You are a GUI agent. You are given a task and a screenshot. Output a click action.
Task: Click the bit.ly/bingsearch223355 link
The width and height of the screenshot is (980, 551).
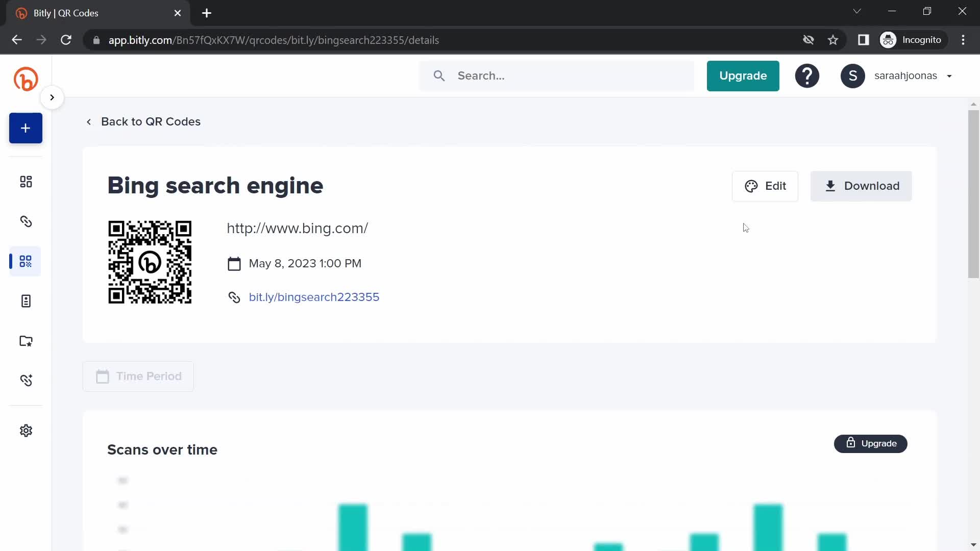pyautogui.click(x=314, y=297)
